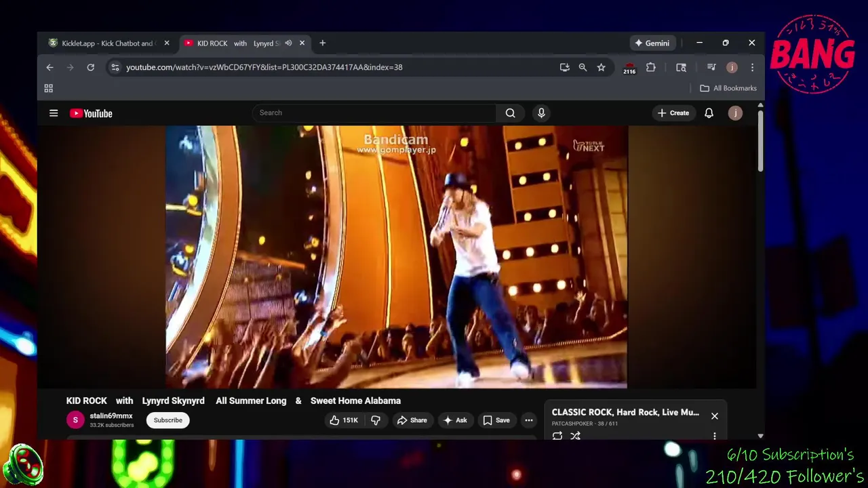Open the apps grid in bookmarks bar

point(48,88)
